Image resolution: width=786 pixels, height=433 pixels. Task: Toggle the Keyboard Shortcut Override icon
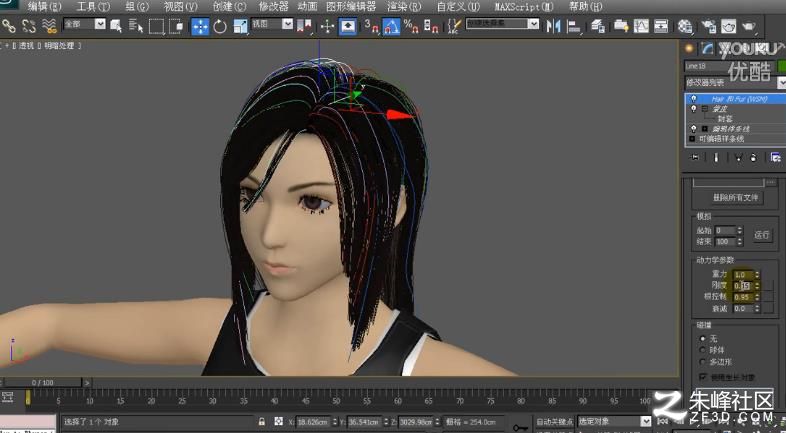coord(347,26)
